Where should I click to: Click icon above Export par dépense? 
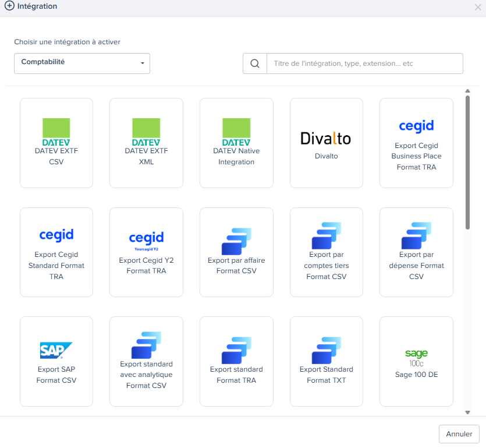[x=416, y=235]
